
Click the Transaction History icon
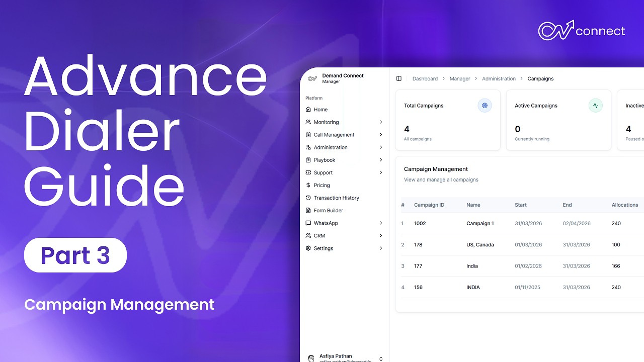click(x=308, y=198)
